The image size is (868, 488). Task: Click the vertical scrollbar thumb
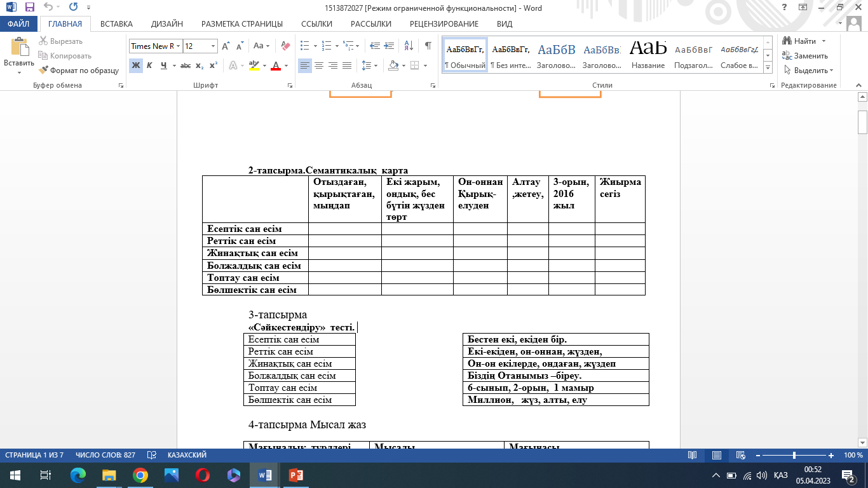tap(862, 122)
